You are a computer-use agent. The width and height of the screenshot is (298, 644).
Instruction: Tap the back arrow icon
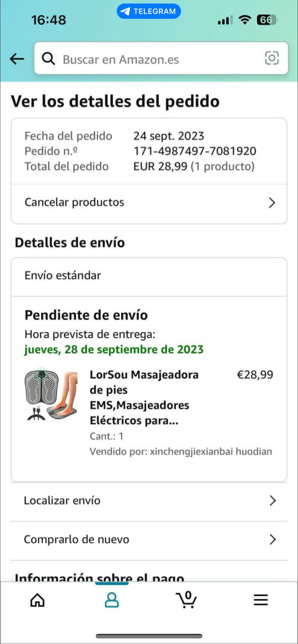17,58
